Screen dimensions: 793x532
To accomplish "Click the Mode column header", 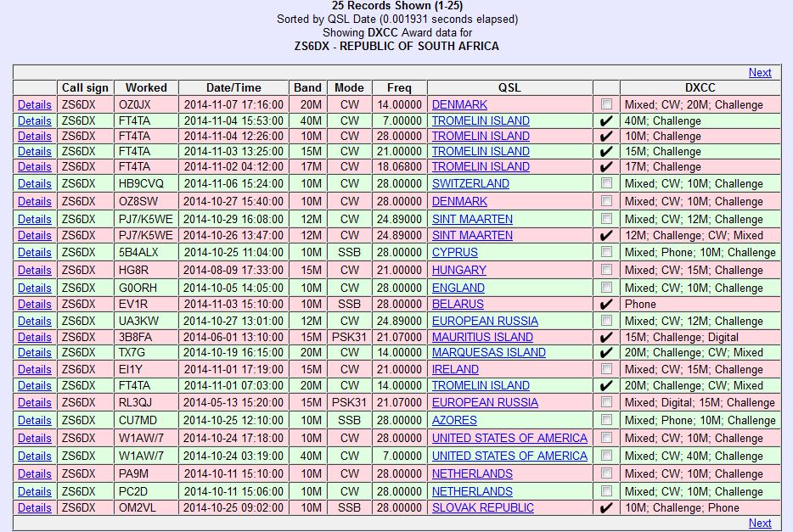I will (x=349, y=88).
